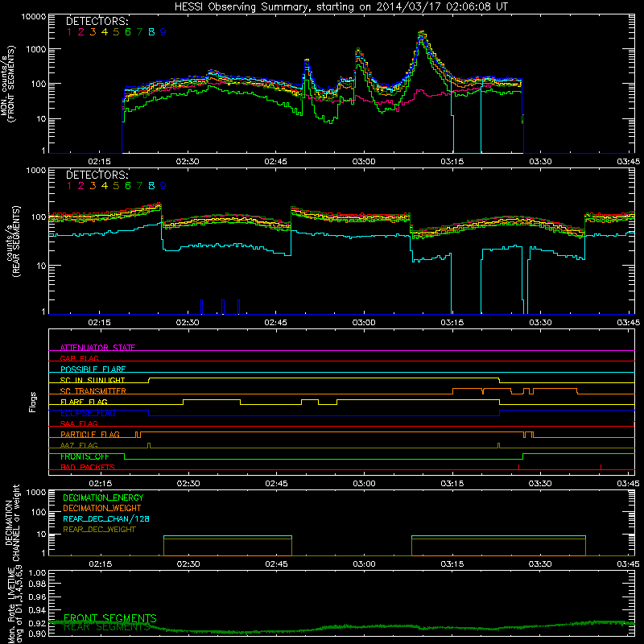The image size is (644, 644).
Task: Select detector 8 number in front segments legend
Action: [151, 32]
